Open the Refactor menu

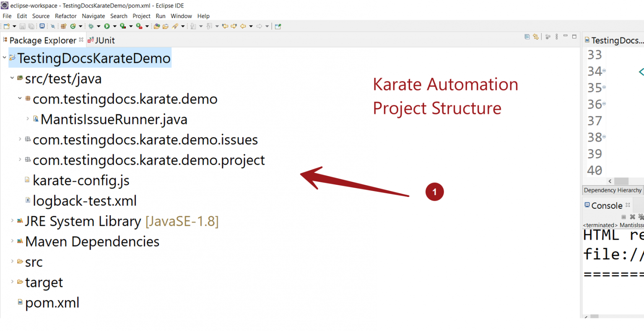point(65,16)
